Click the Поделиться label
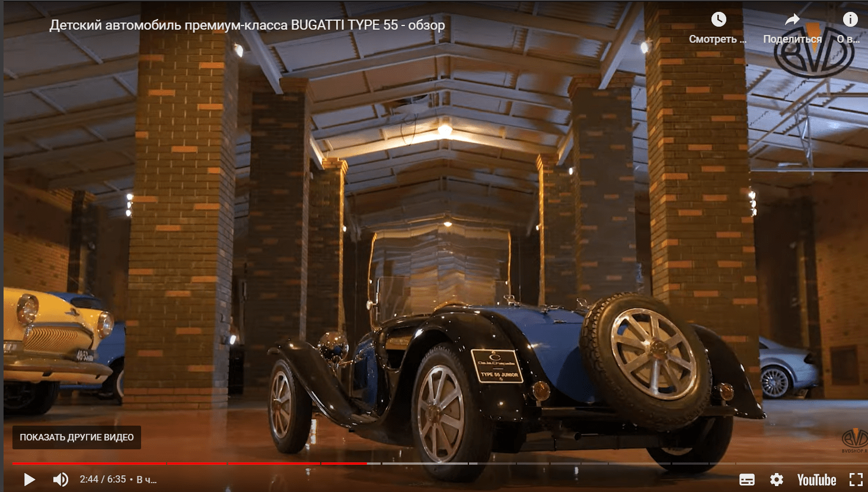The width and height of the screenshot is (868, 492). click(x=792, y=39)
